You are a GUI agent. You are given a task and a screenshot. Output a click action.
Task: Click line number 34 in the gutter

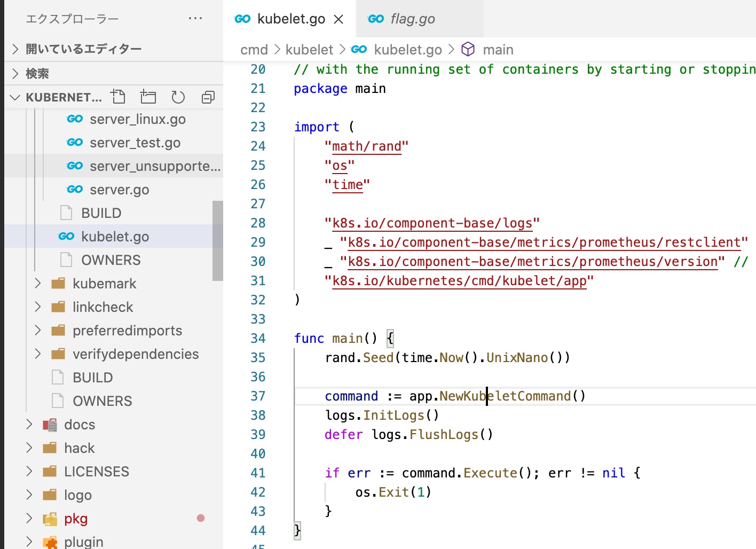click(258, 338)
